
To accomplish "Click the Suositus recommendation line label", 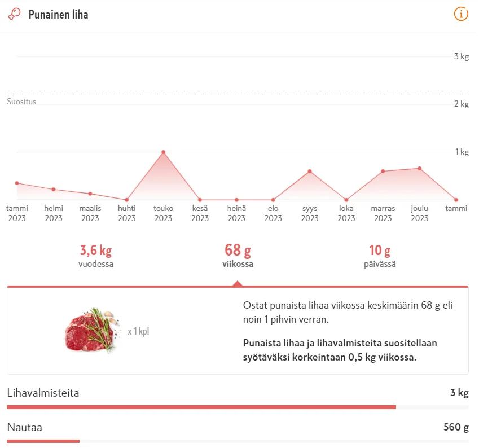I will [21, 102].
